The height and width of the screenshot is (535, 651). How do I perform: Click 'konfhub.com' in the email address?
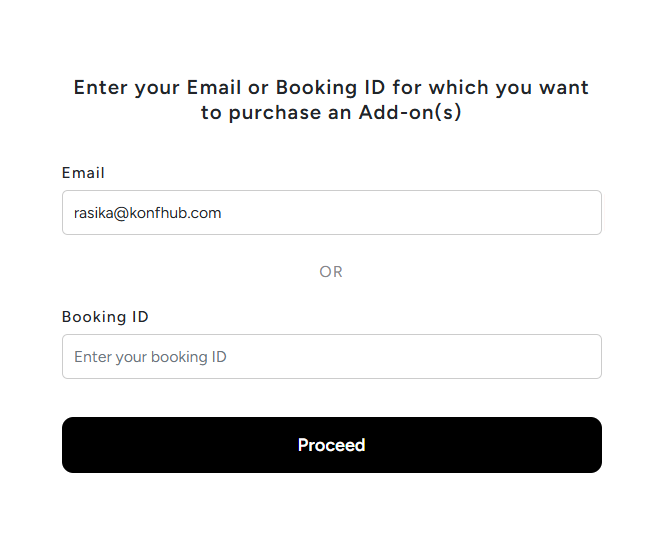click(x=175, y=213)
